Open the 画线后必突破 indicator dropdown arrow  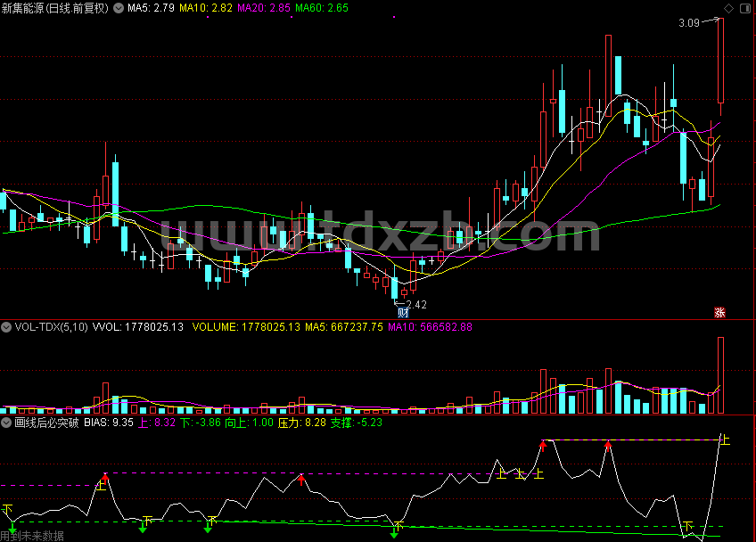point(6,423)
